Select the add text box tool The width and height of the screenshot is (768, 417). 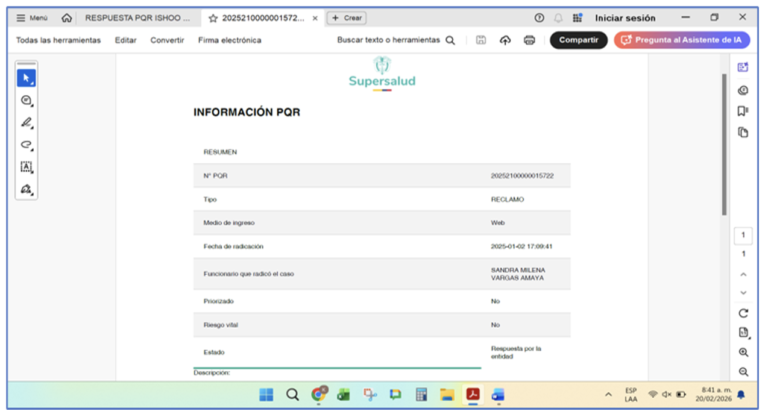click(27, 167)
